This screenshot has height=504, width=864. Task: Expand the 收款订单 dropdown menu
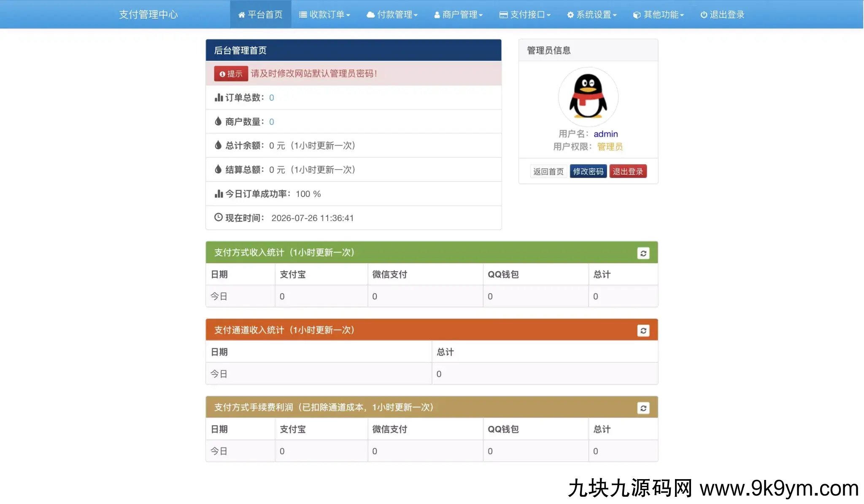tap(324, 14)
